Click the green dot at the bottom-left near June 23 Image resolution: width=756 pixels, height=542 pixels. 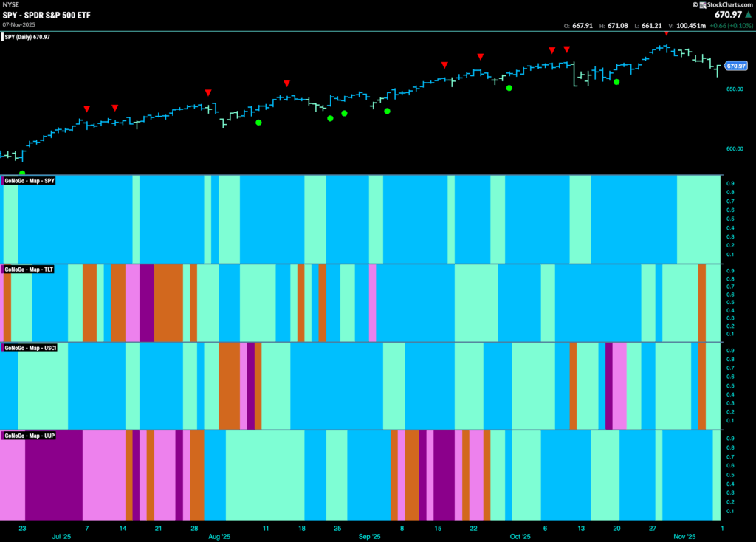tap(22, 173)
